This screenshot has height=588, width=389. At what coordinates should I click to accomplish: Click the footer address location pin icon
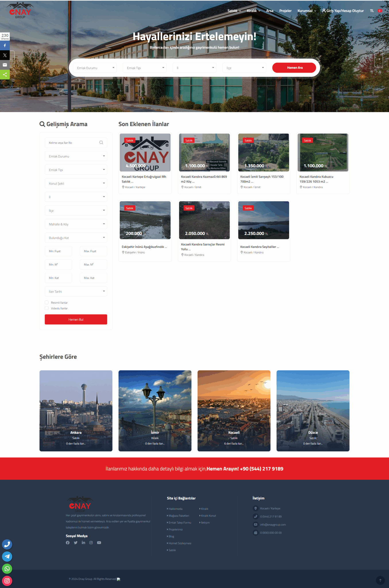click(256, 508)
